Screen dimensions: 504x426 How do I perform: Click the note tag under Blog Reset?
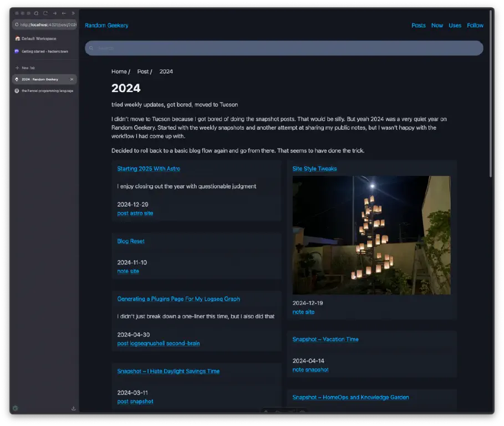click(x=123, y=271)
